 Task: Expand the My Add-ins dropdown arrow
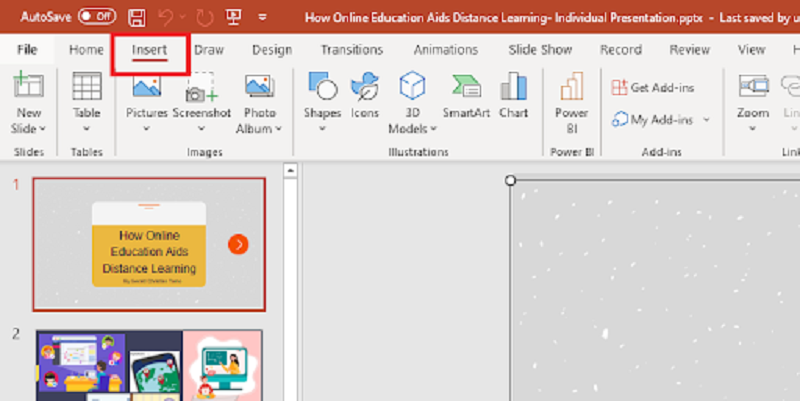coord(707,120)
